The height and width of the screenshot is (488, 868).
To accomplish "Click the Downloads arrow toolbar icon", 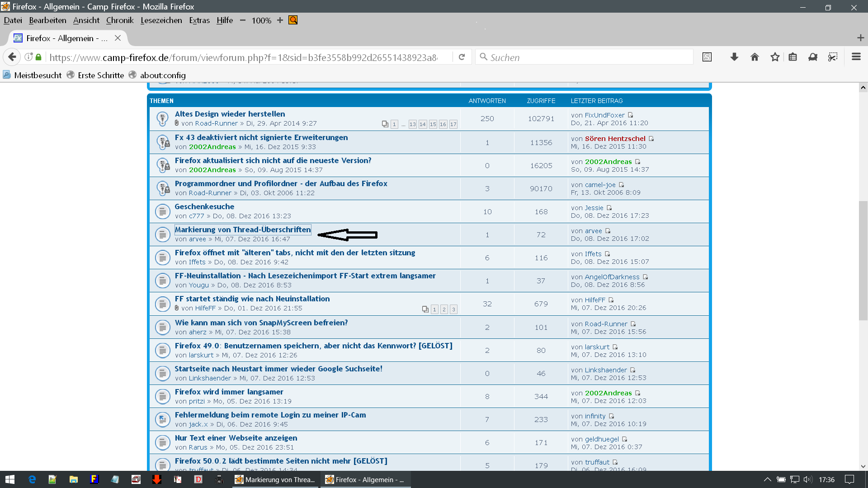I will 734,57.
